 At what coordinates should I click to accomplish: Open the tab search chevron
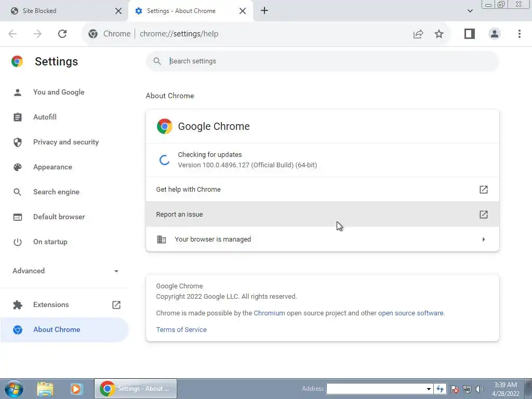pyautogui.click(x=470, y=11)
